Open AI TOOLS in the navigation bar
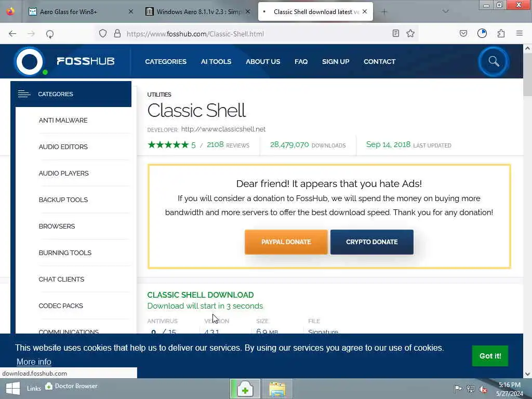 tap(216, 61)
